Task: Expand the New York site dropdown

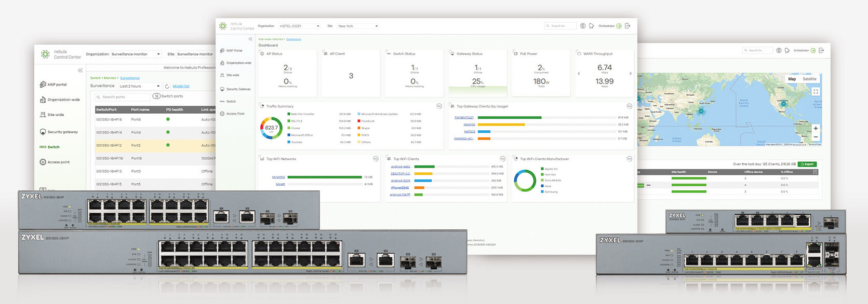Action: point(357,26)
